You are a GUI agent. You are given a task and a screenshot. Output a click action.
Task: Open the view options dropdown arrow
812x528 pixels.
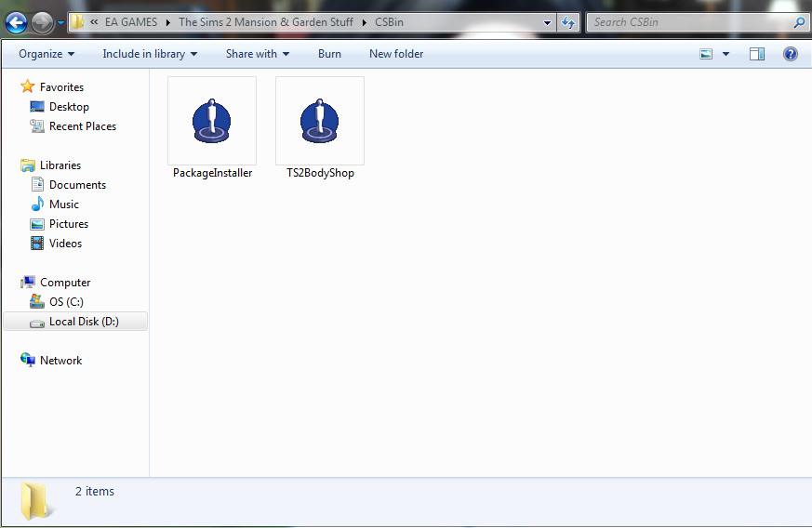click(x=726, y=54)
